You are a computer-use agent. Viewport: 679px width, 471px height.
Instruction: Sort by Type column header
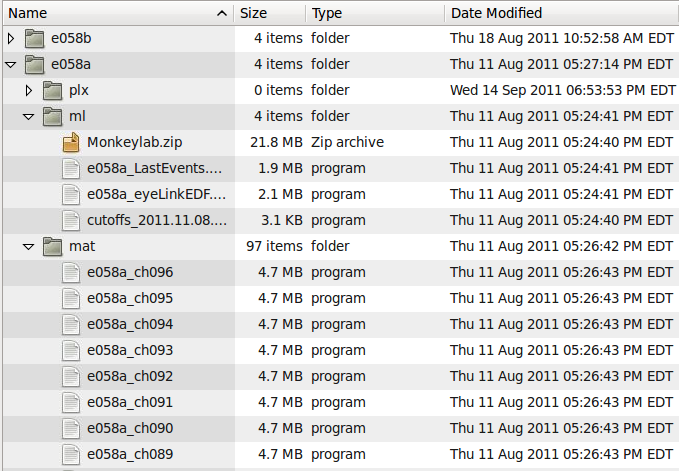(327, 13)
